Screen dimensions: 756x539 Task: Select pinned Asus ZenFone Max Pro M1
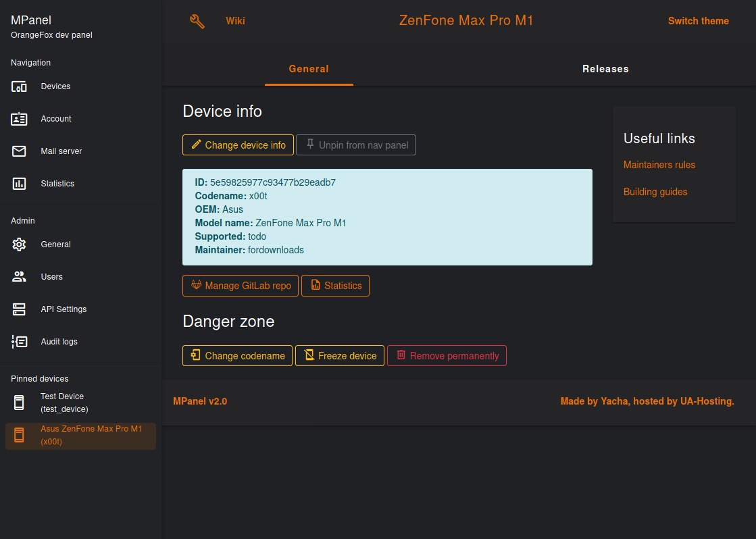[x=81, y=436]
